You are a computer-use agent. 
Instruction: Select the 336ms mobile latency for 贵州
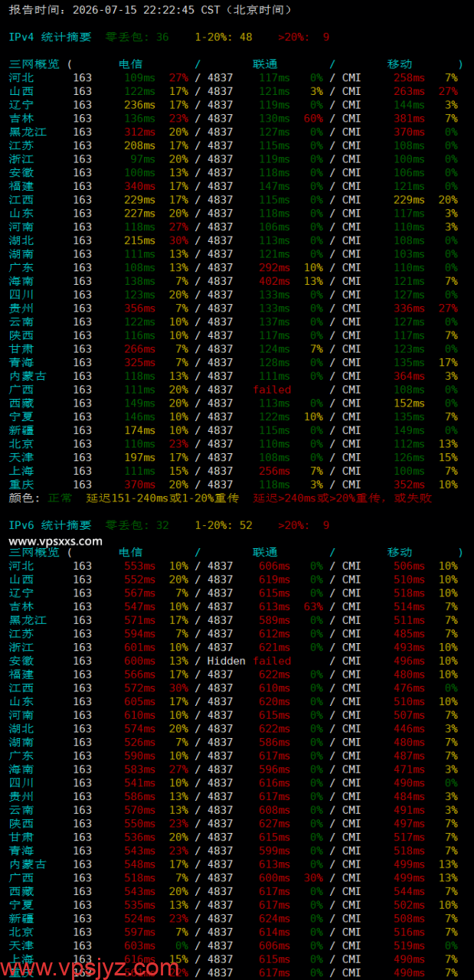(409, 309)
